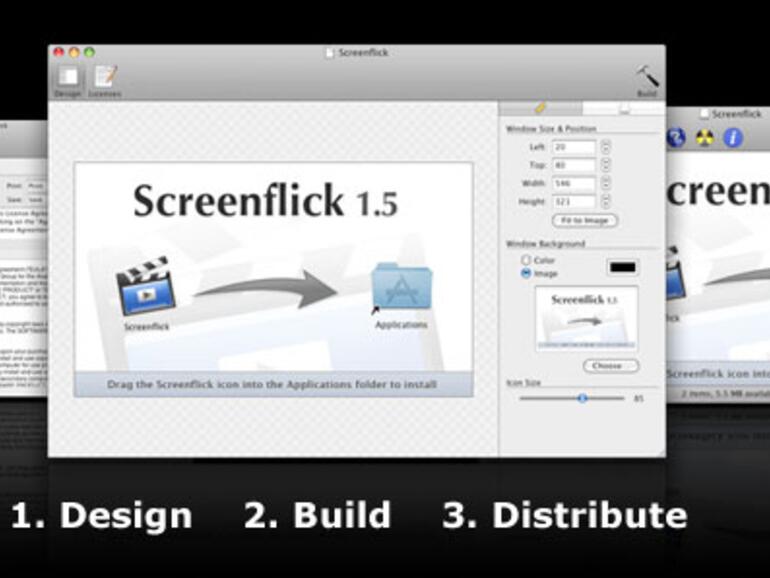Open the black background color swatch
This screenshot has height=578, width=770.
click(623, 267)
